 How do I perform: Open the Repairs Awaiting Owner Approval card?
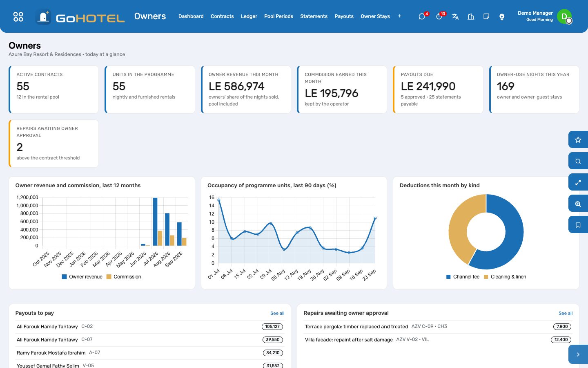[x=54, y=144]
